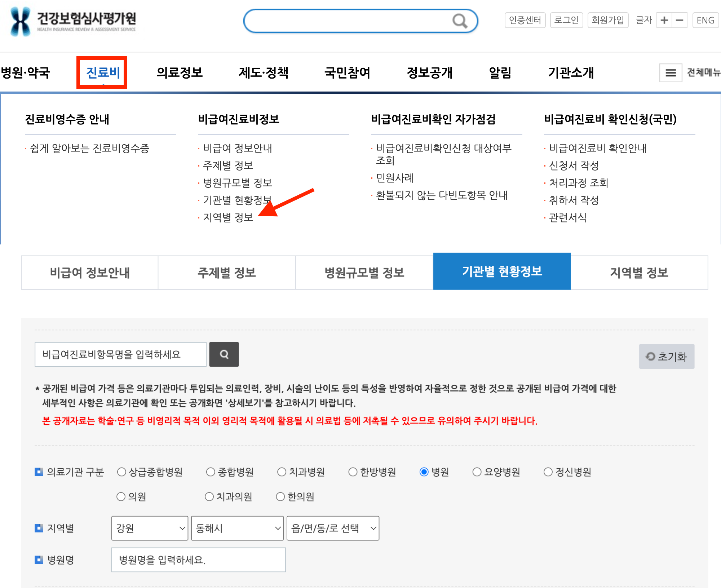This screenshot has height=588, width=721.
Task: Select the 상급종합병원 radio button
Action: click(x=121, y=472)
